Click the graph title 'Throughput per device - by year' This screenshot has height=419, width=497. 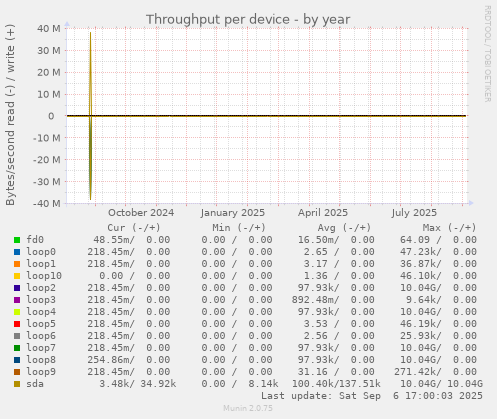point(248,20)
